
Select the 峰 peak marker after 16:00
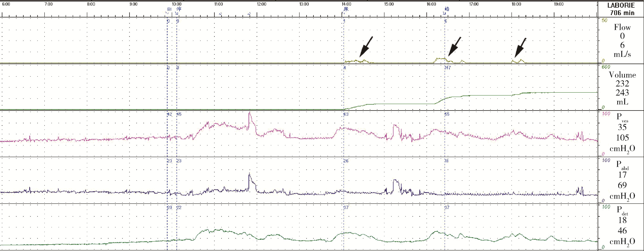[x=447, y=9]
